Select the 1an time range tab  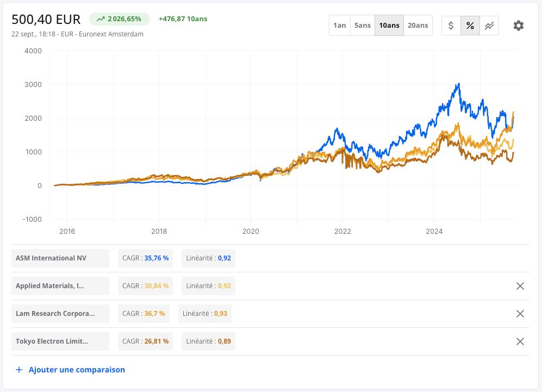340,25
